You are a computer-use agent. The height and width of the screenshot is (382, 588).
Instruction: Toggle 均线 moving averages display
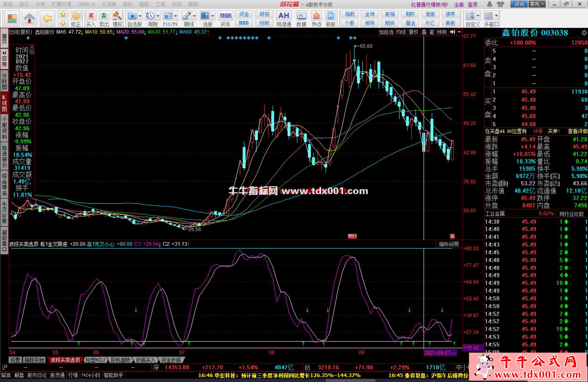(x=401, y=32)
